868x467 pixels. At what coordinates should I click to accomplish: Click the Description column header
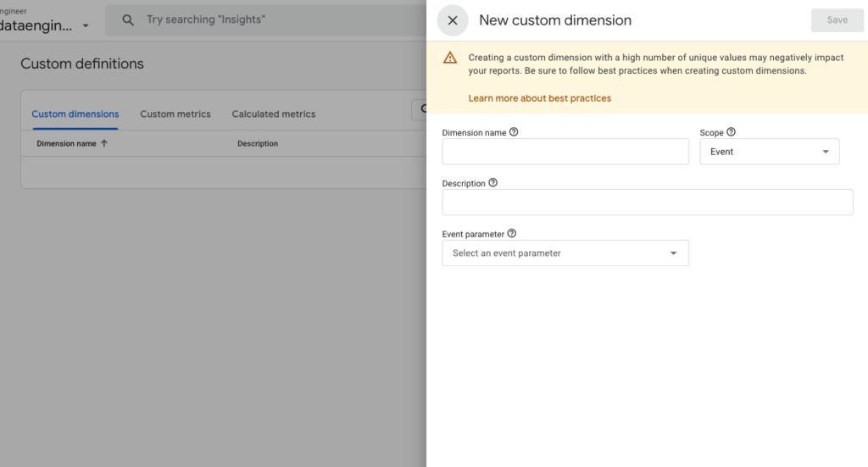(258, 144)
